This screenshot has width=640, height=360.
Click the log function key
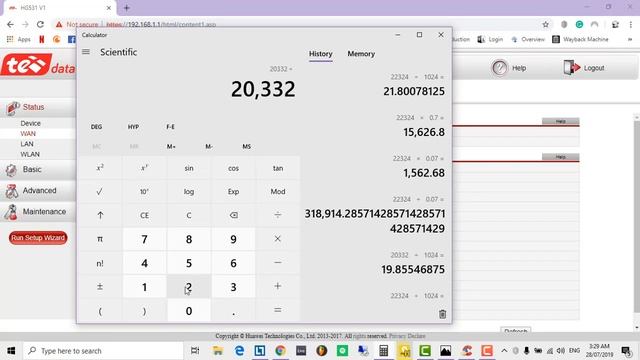189,191
